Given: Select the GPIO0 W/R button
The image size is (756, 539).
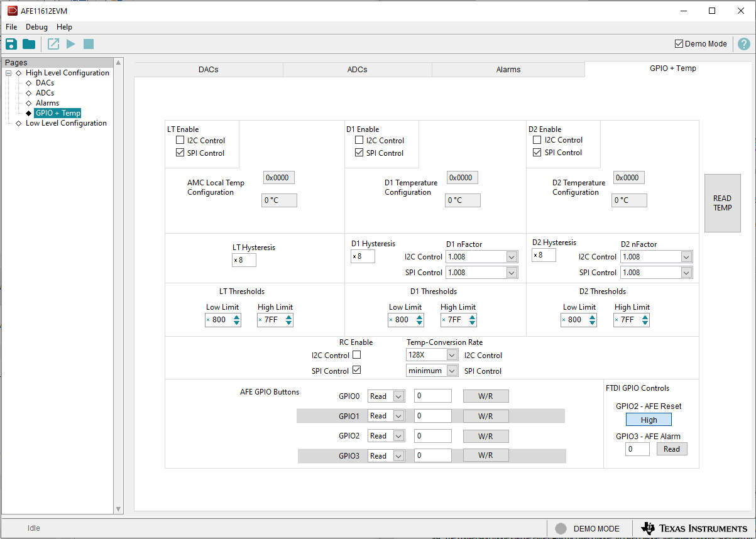Looking at the screenshot, I should pyautogui.click(x=485, y=396).
